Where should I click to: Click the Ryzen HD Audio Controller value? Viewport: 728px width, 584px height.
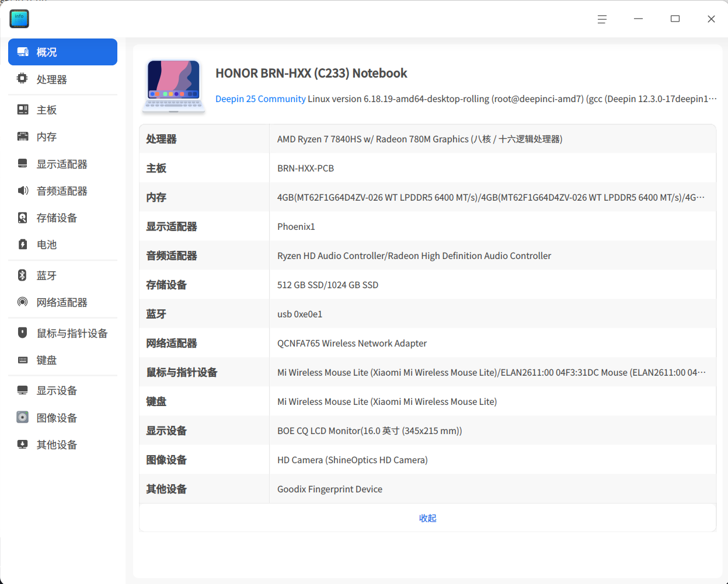pos(414,256)
